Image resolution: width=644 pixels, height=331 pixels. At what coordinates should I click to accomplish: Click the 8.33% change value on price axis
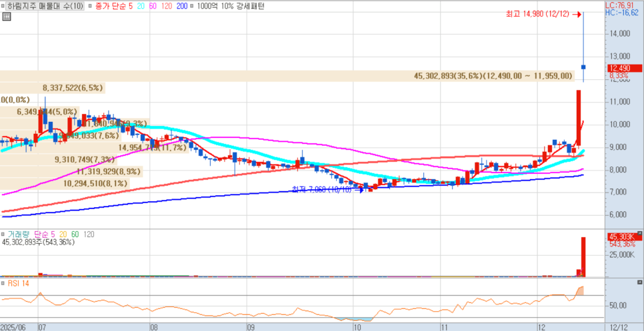pyautogui.click(x=618, y=75)
